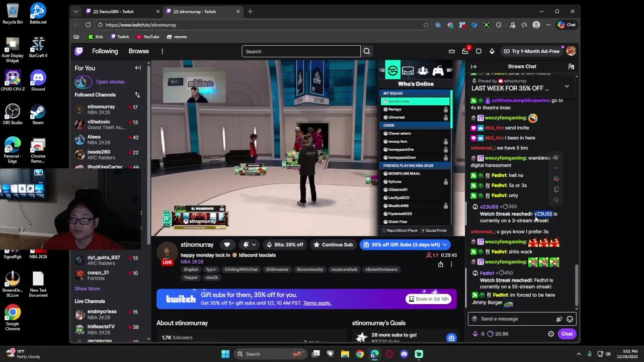644x362 pixels.
Task: Open Edge favorites list icon
Action: pos(524,25)
